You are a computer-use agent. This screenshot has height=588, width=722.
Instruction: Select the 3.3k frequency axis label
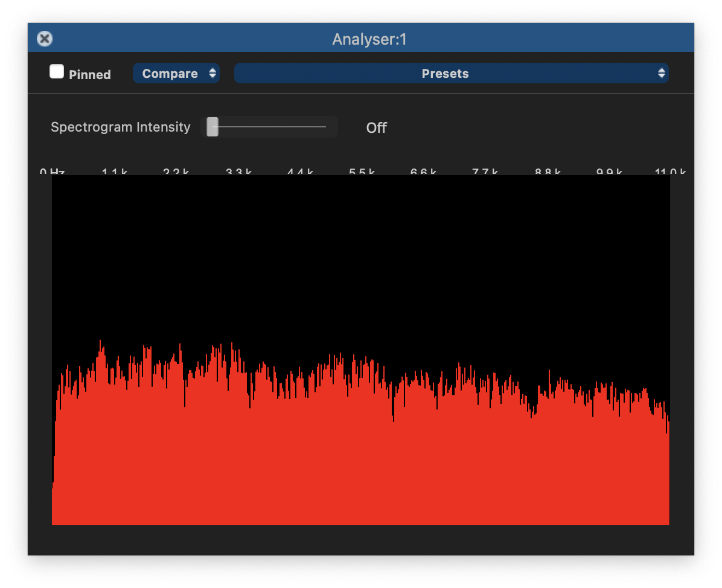click(238, 172)
